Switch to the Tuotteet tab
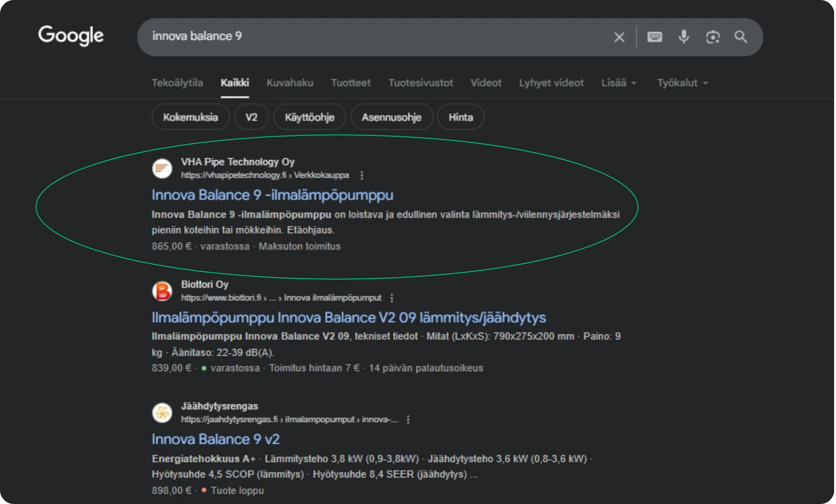The image size is (836, 504). click(351, 83)
